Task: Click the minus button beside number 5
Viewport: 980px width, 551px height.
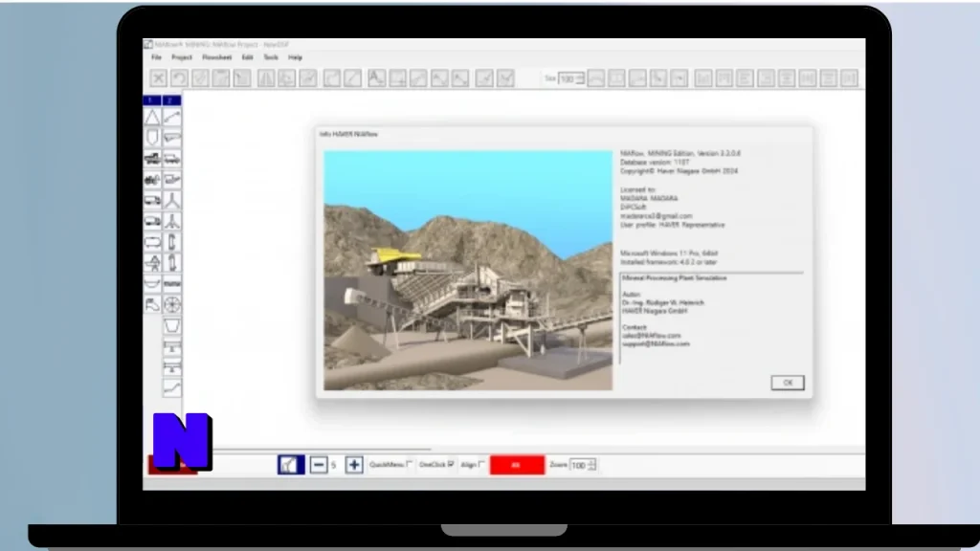Action: point(319,465)
